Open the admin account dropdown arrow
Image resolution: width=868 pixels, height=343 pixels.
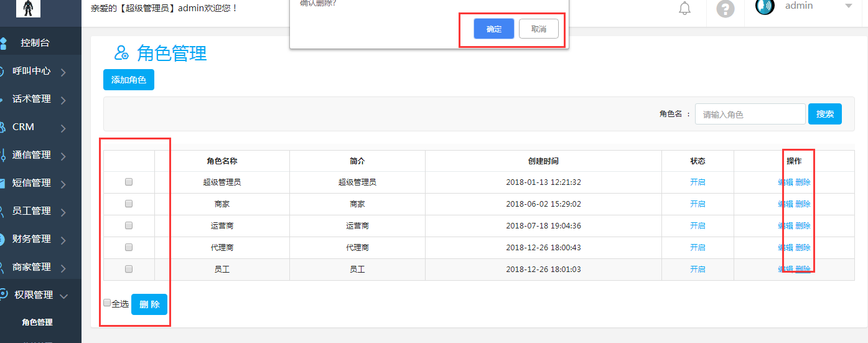tap(849, 6)
